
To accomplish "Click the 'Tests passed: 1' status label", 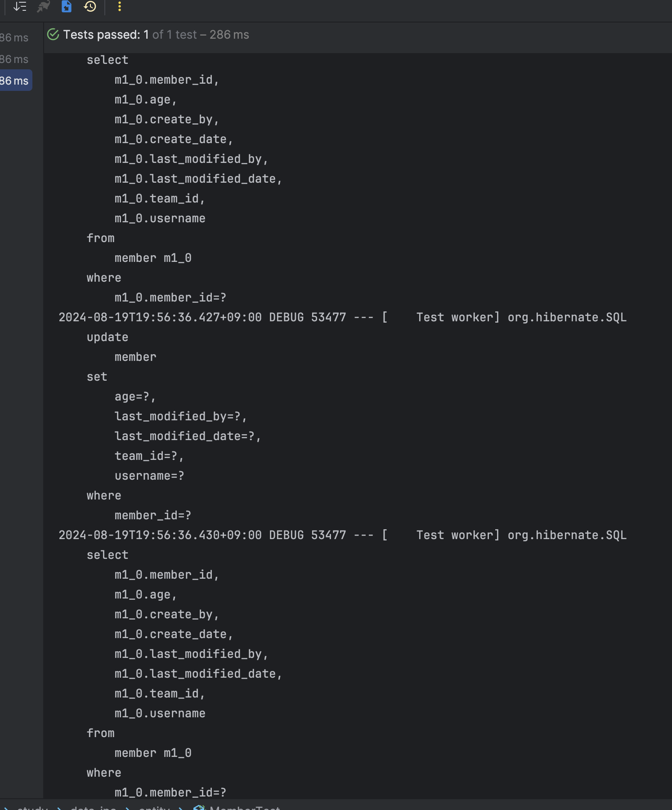I will pyautogui.click(x=106, y=35).
